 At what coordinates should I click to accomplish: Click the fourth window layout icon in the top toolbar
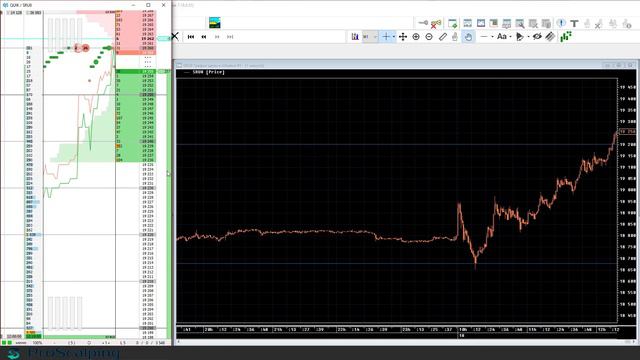507,23
